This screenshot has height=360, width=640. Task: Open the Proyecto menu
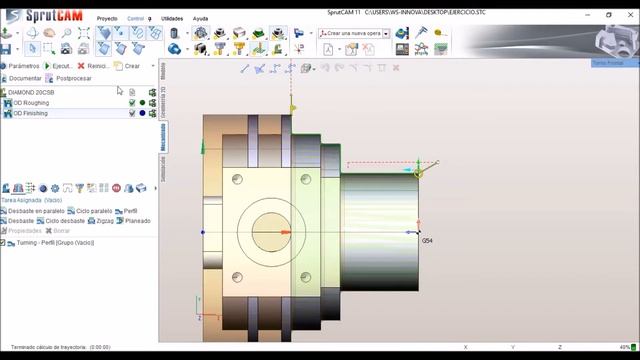(107, 19)
